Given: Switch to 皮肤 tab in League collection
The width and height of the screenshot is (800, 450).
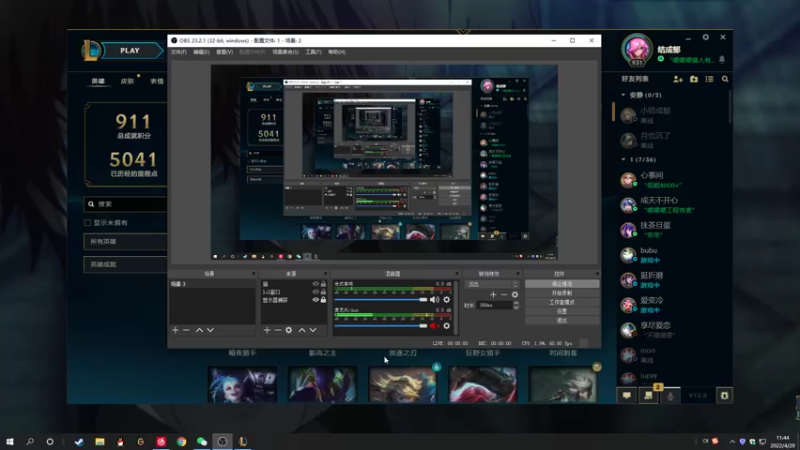Looking at the screenshot, I should pos(127,81).
